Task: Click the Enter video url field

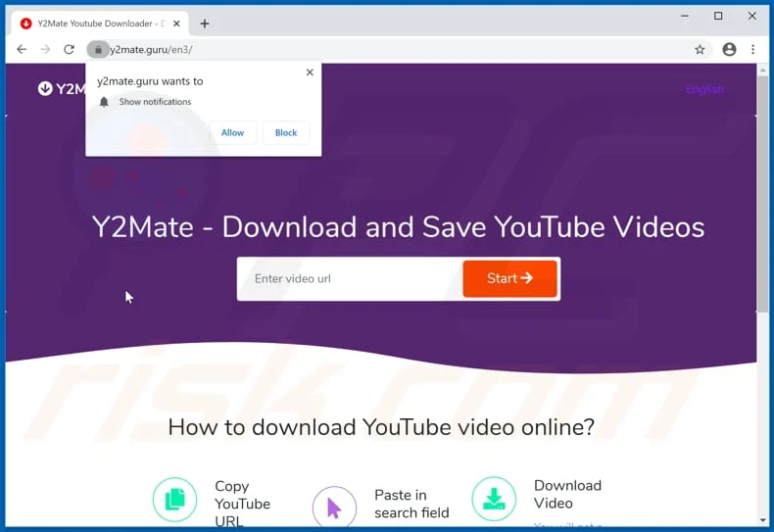Action: click(350, 279)
